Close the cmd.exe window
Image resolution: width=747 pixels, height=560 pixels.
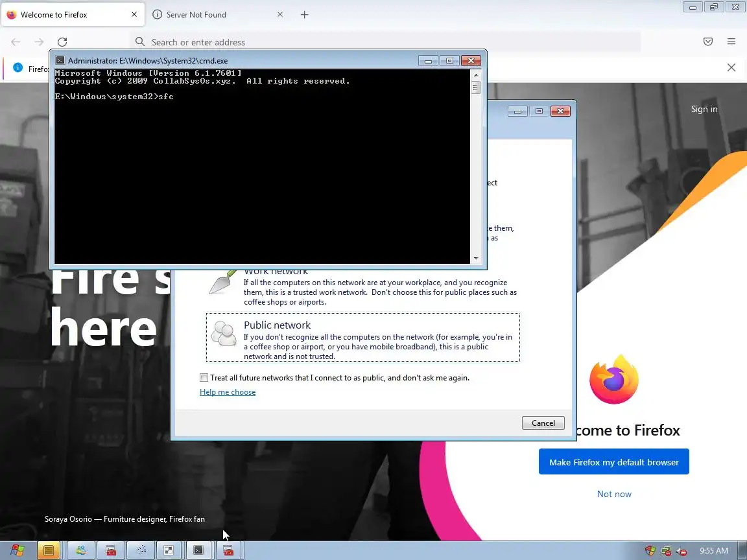[471, 60]
